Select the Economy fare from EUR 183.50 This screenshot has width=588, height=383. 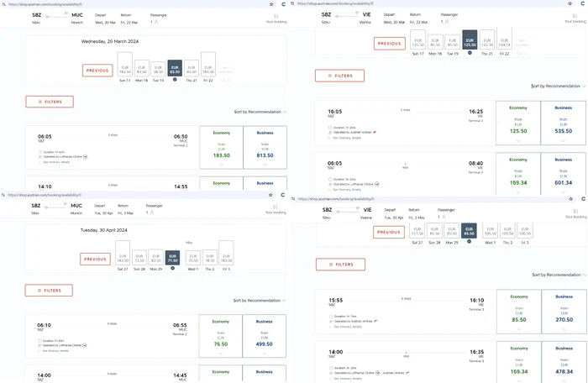[x=221, y=148]
